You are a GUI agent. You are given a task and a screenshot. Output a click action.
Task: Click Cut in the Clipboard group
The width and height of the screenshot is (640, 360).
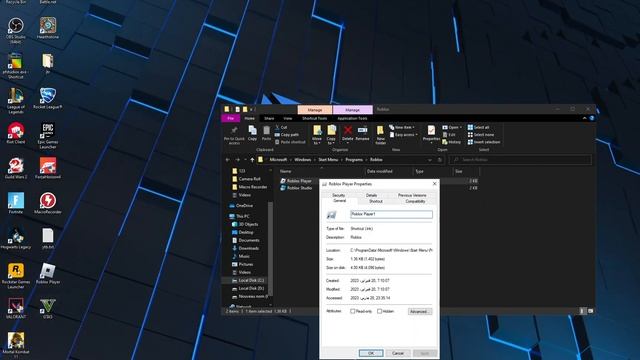click(281, 127)
